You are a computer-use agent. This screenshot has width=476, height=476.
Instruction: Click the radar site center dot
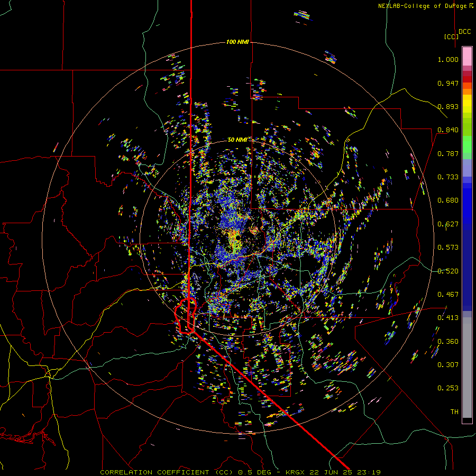pyautogui.click(x=237, y=237)
